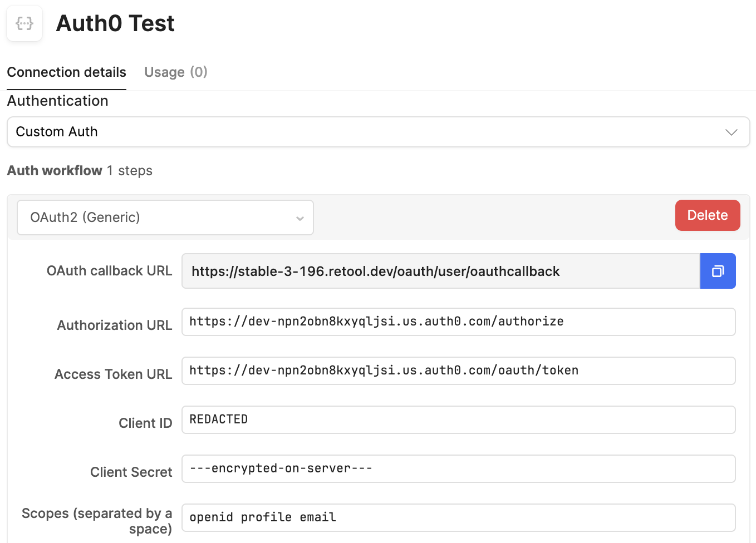Click the OAuth callback URL field
Viewport: 756px width, 543px height.
coord(441,271)
